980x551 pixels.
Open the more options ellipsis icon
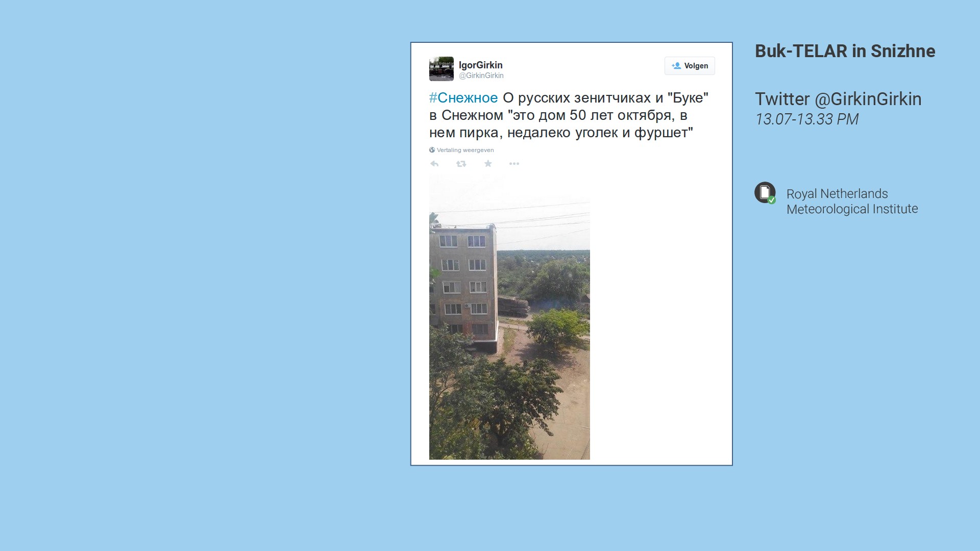pos(514,164)
